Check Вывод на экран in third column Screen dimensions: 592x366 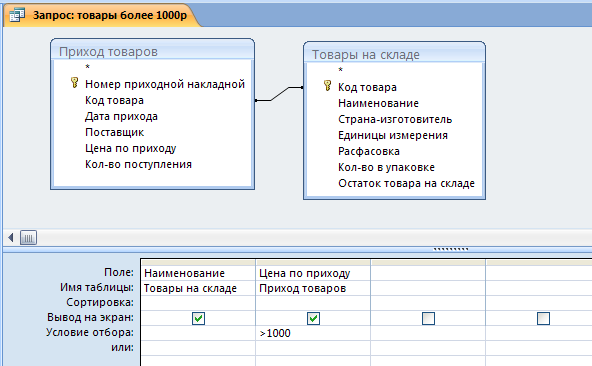click(428, 318)
